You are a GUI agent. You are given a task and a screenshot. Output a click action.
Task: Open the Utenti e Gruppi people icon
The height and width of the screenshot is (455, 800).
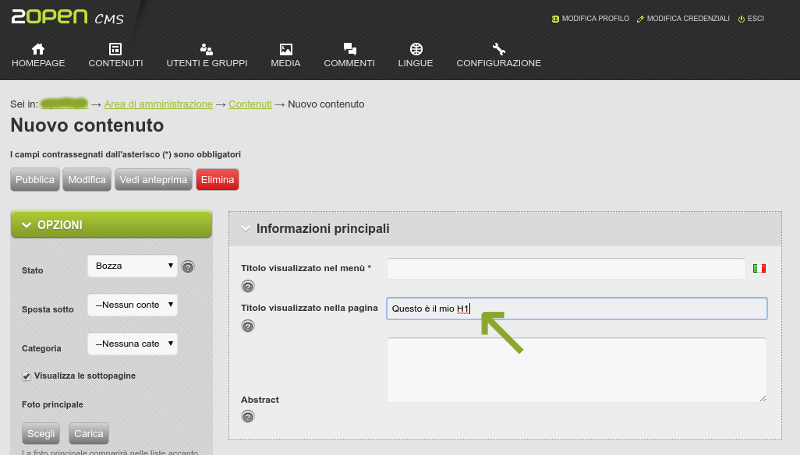(x=206, y=49)
